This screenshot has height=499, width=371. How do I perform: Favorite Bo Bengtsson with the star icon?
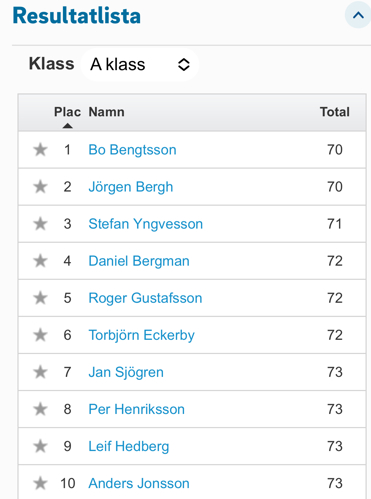point(40,150)
